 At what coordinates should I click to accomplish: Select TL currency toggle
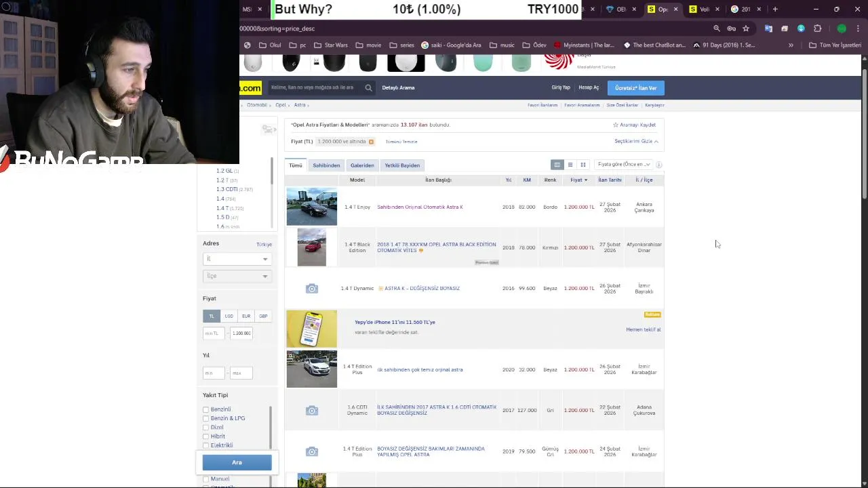211,316
